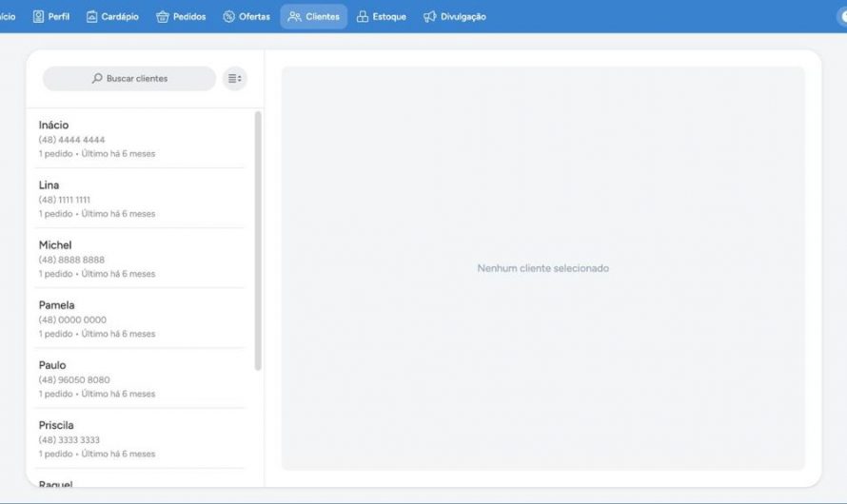The height and width of the screenshot is (504, 847).
Task: Click the Clientes people icon
Action: 294,17
